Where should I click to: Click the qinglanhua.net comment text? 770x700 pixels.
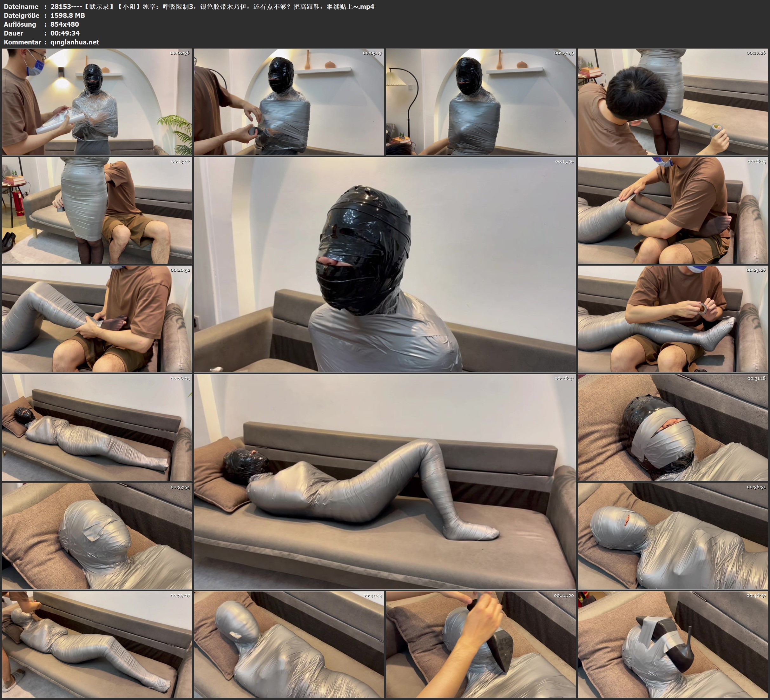[75, 42]
